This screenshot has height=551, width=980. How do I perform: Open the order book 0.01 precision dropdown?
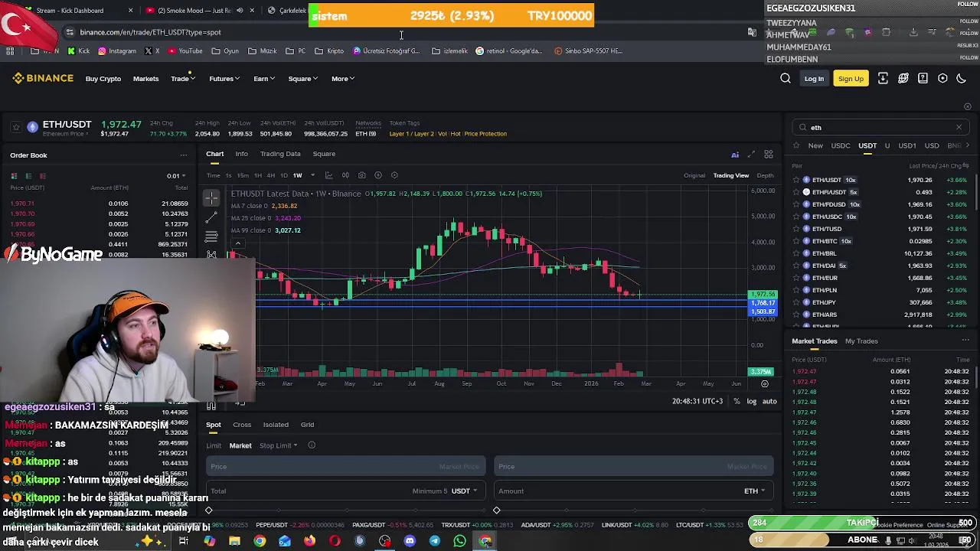[x=177, y=176]
